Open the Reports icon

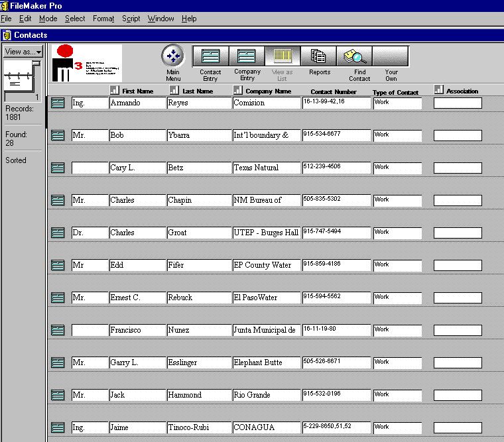pyautogui.click(x=319, y=56)
